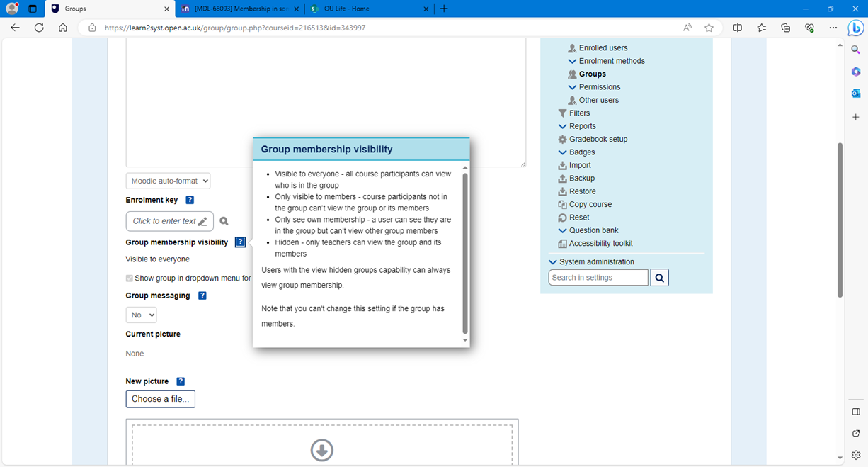Click description text area
Viewport: 868px width, 467px height.
pos(326,103)
